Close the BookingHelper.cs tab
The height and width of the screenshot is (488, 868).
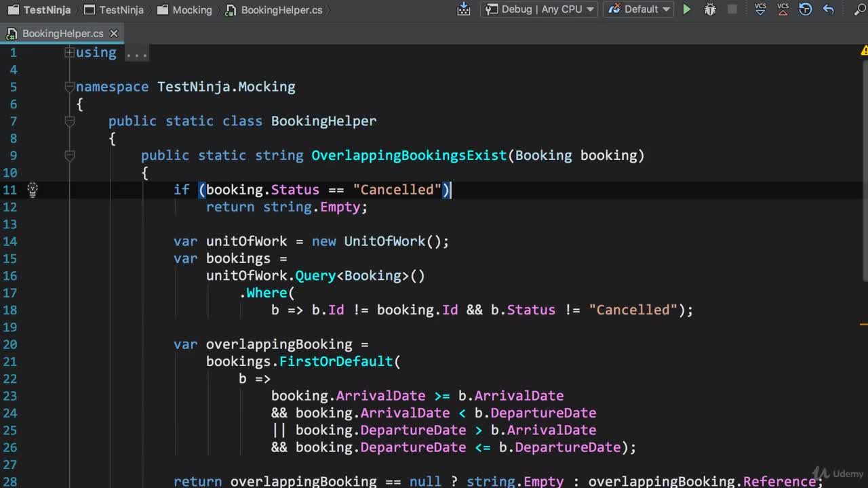[114, 33]
